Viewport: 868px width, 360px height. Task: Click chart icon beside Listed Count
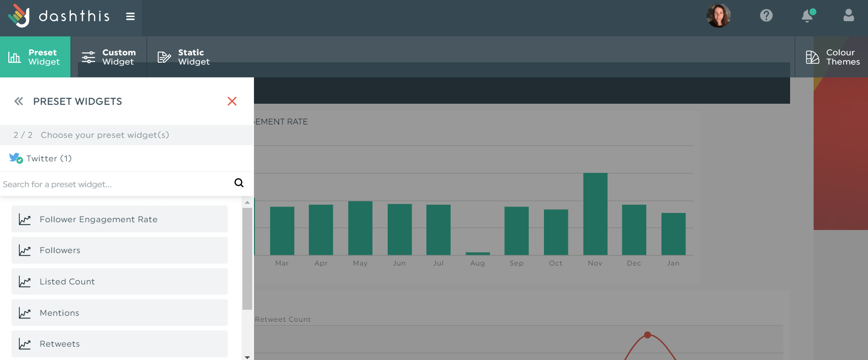click(x=24, y=282)
